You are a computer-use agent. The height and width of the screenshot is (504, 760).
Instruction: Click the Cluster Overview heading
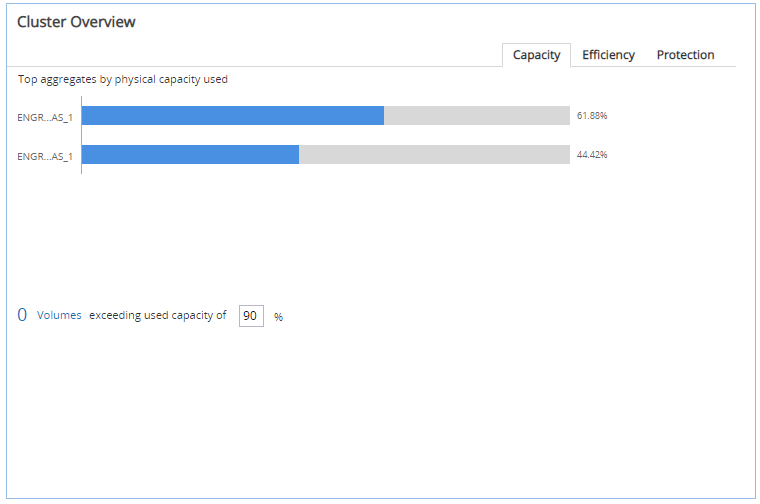click(76, 22)
